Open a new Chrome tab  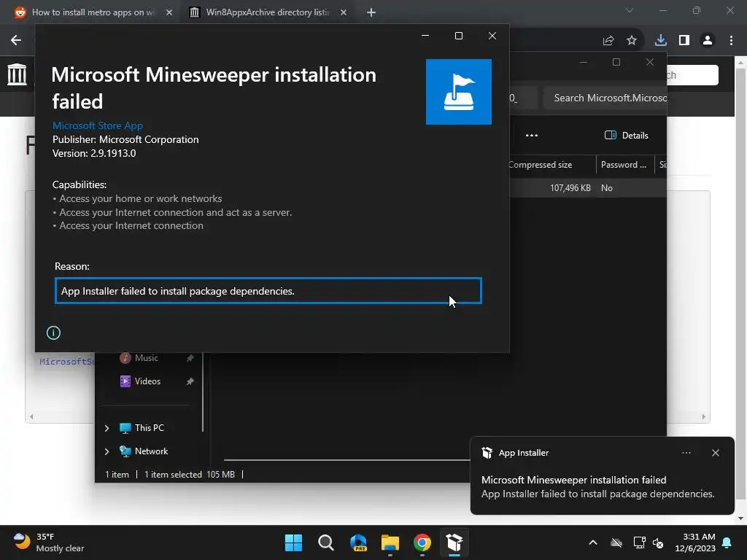[371, 12]
